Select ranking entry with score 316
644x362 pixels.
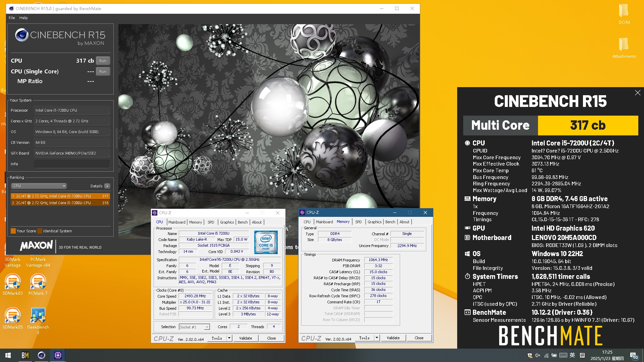60,203
